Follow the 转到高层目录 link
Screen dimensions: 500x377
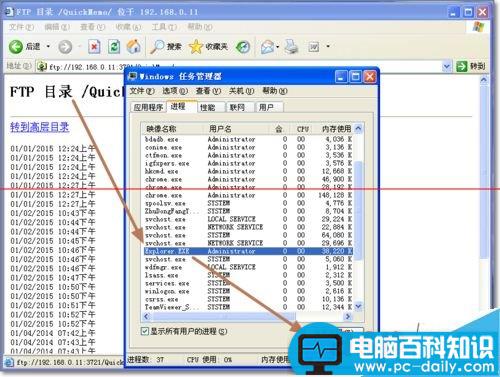coord(40,127)
